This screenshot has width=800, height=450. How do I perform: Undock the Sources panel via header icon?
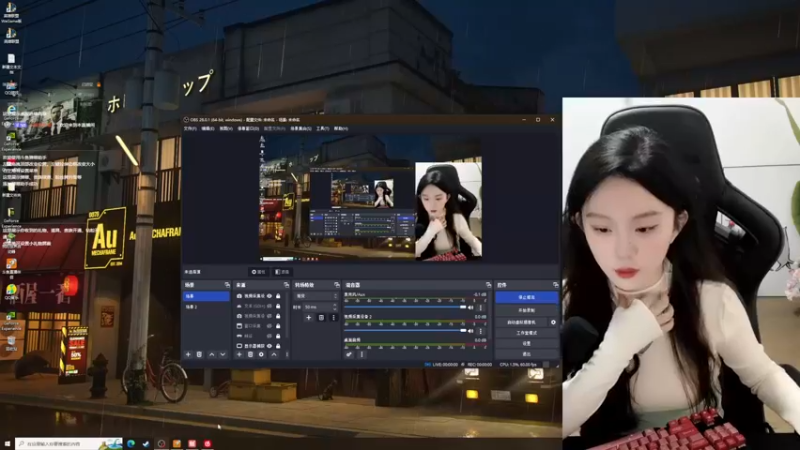tap(286, 285)
